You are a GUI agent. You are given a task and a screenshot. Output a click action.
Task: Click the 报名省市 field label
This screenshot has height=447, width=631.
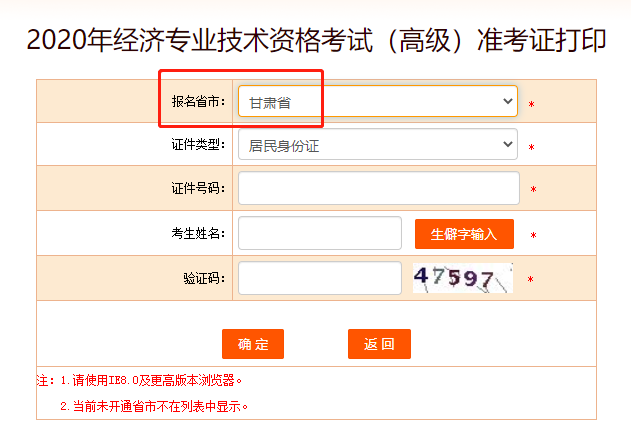(x=198, y=102)
